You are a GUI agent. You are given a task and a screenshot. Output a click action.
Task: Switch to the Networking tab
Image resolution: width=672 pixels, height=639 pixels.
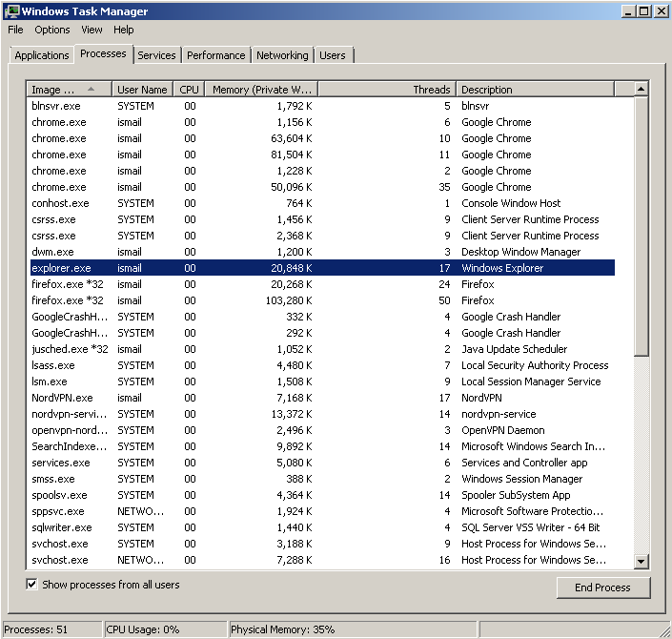click(282, 55)
